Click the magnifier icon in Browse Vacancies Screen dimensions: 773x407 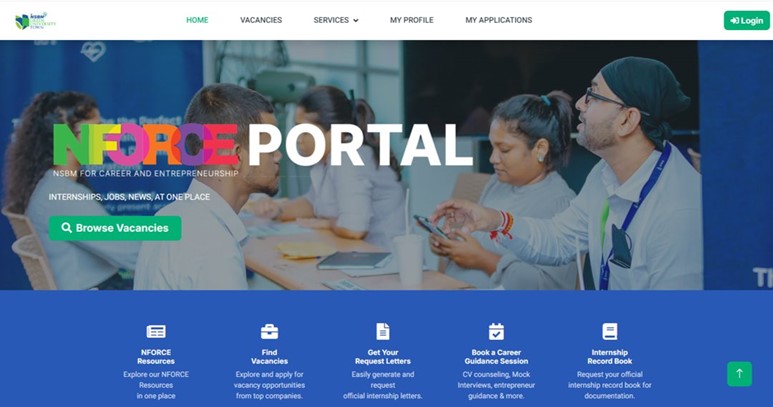coord(66,228)
